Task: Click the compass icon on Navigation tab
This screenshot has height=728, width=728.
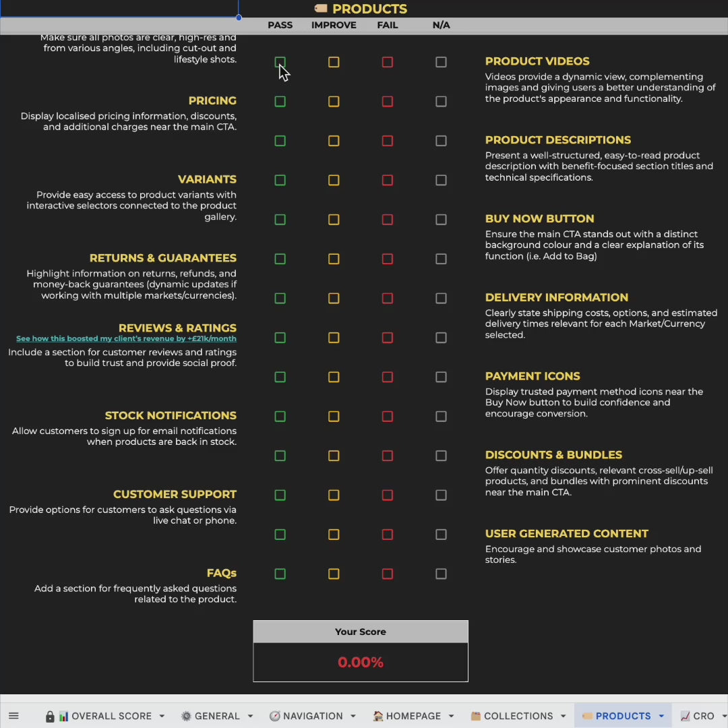Action: [x=274, y=716]
